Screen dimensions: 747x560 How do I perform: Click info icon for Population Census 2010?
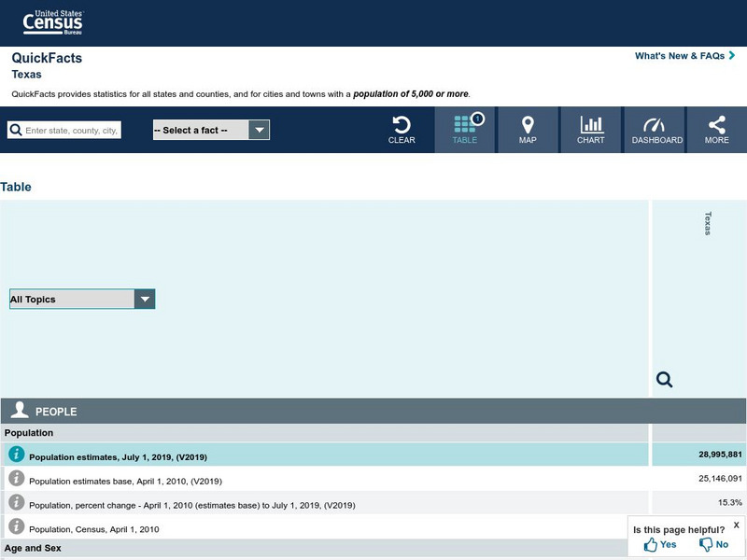pos(16,526)
